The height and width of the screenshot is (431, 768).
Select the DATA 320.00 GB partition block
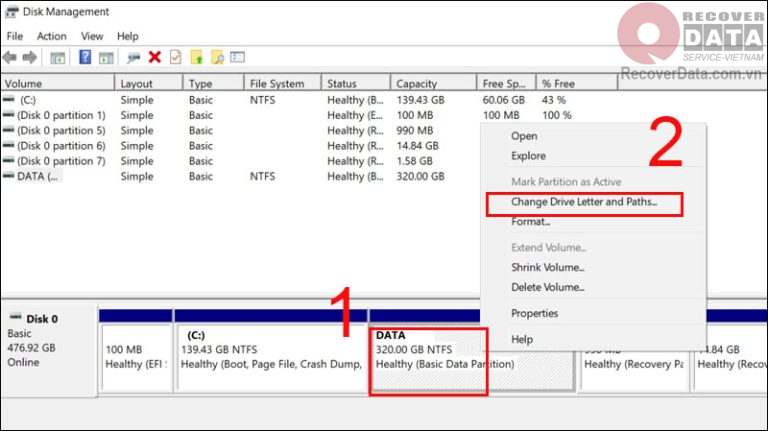(x=428, y=357)
